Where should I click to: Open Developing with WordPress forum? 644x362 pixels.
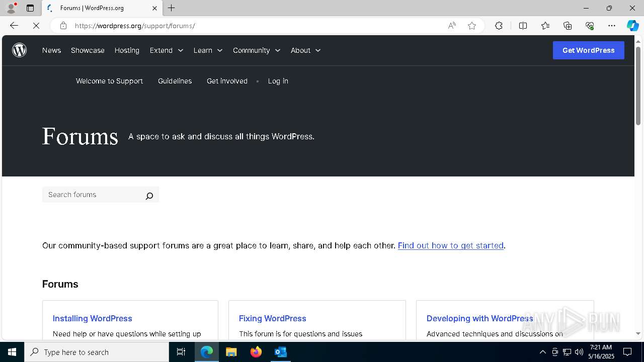pyautogui.click(x=479, y=318)
